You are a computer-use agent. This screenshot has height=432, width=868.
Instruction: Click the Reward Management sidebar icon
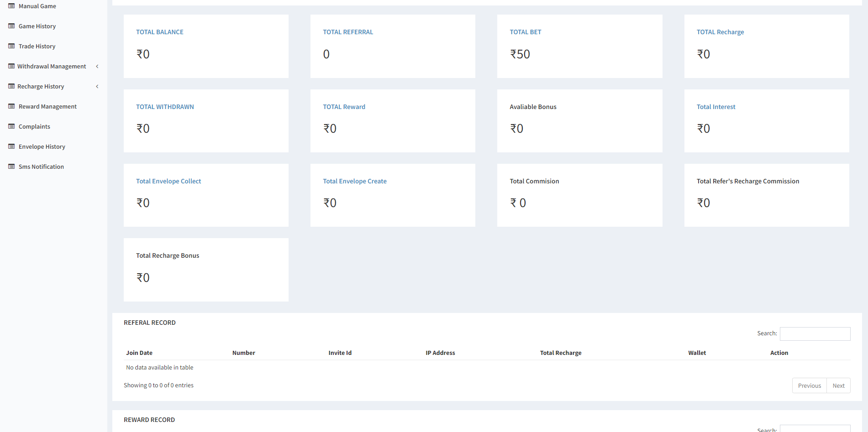pos(11,106)
